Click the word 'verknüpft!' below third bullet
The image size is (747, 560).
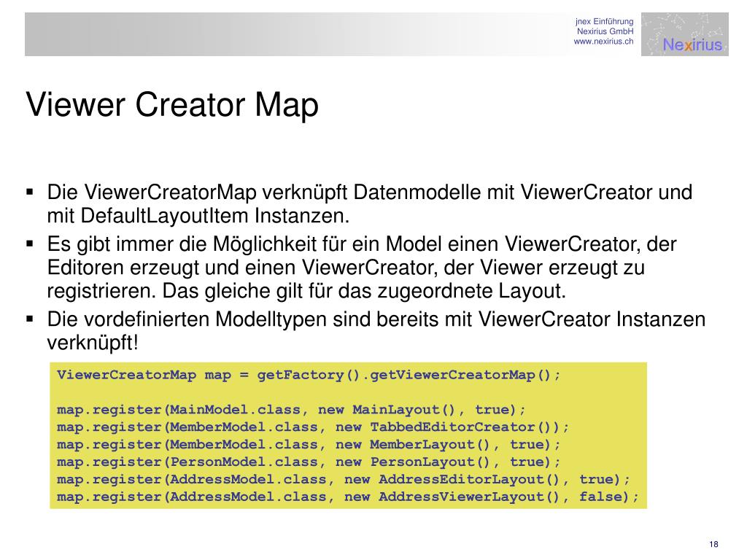(93, 343)
